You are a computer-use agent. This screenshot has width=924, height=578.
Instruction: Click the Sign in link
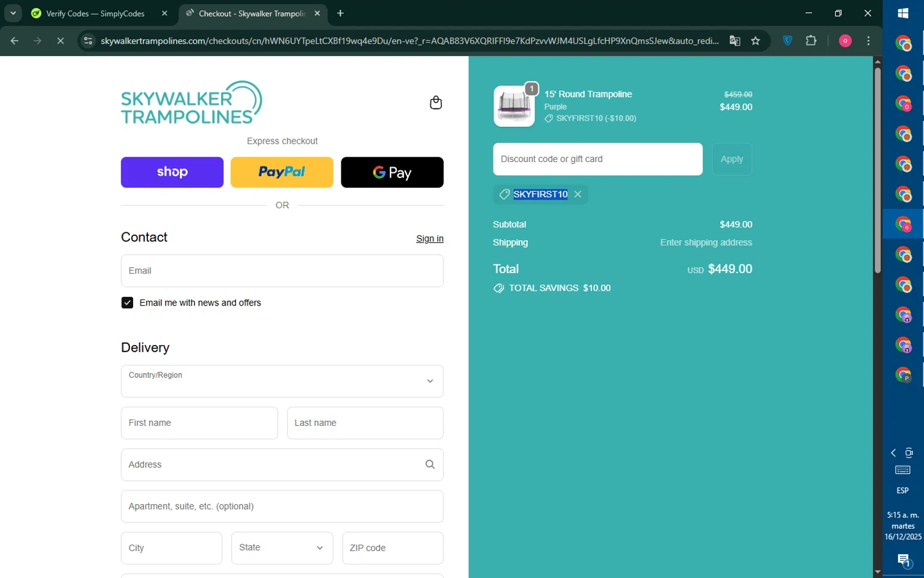[x=429, y=238]
